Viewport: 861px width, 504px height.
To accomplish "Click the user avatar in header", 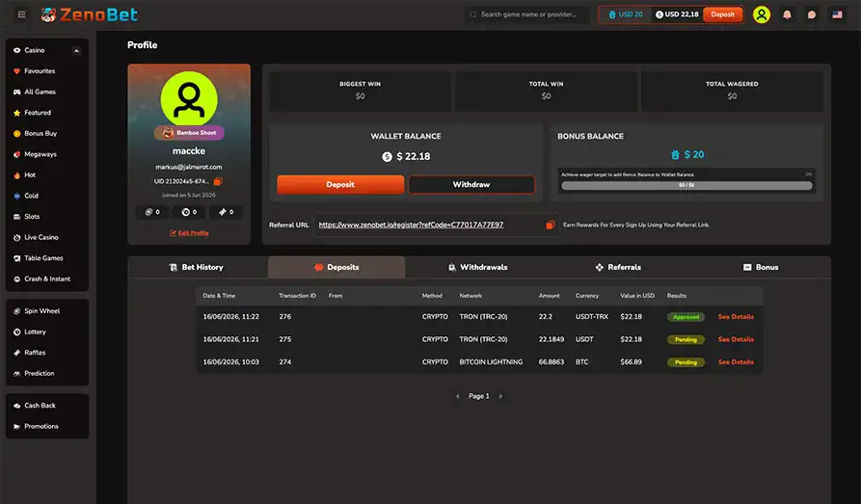I will point(762,14).
